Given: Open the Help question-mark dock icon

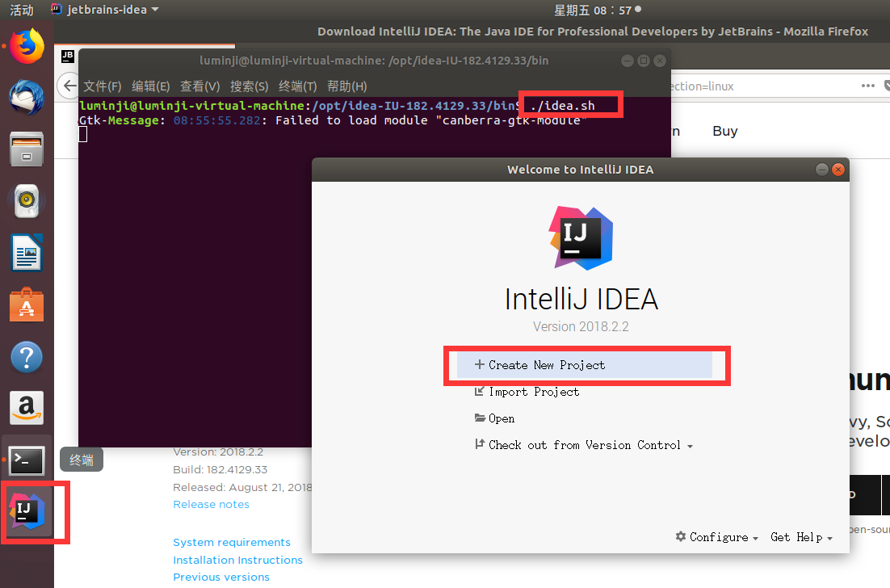Looking at the screenshot, I should (x=27, y=357).
